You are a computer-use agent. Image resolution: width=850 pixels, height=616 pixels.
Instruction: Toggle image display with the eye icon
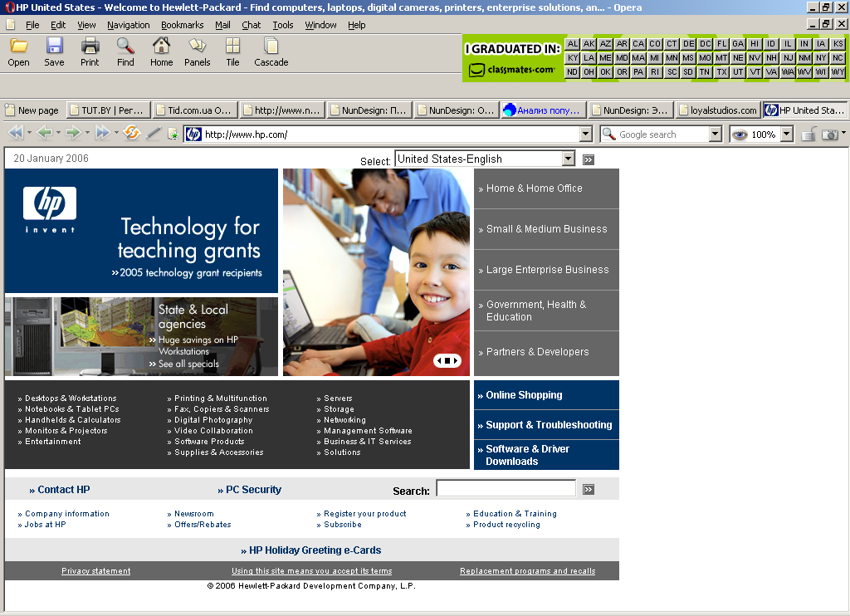click(740, 134)
